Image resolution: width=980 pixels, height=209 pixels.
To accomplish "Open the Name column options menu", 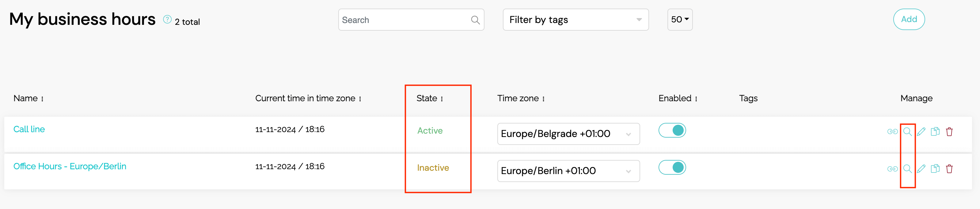I will 42,99.
